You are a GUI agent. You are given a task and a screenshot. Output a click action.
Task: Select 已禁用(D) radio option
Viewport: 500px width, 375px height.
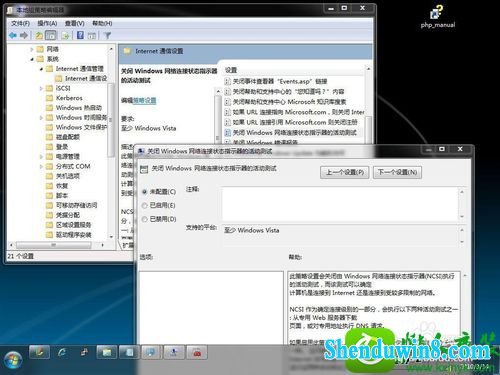click(x=159, y=219)
